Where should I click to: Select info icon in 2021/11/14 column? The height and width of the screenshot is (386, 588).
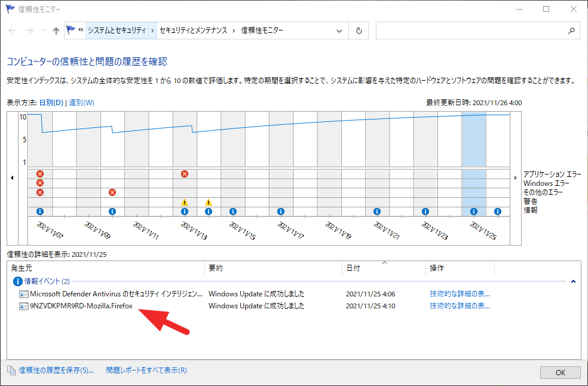(x=209, y=212)
